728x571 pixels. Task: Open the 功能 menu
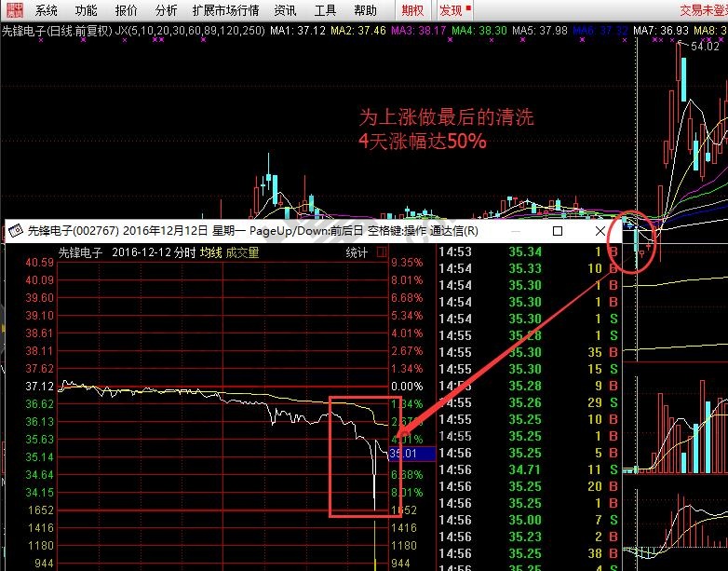coord(87,10)
